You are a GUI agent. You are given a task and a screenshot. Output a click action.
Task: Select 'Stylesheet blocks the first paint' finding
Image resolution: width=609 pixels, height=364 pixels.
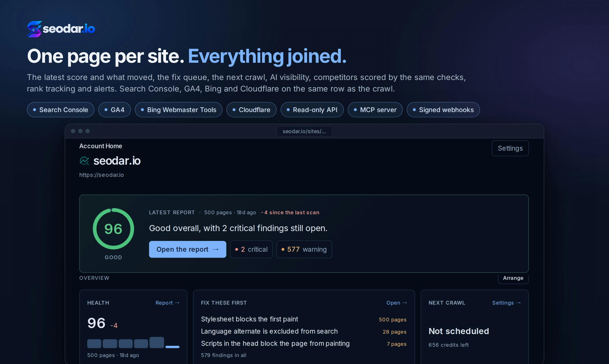click(250, 319)
